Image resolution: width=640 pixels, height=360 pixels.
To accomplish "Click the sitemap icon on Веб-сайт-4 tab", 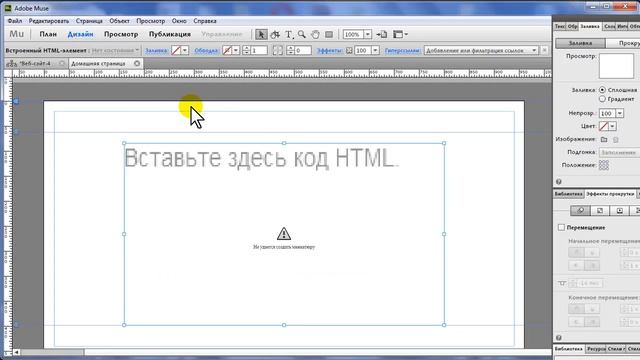I will pos(12,64).
